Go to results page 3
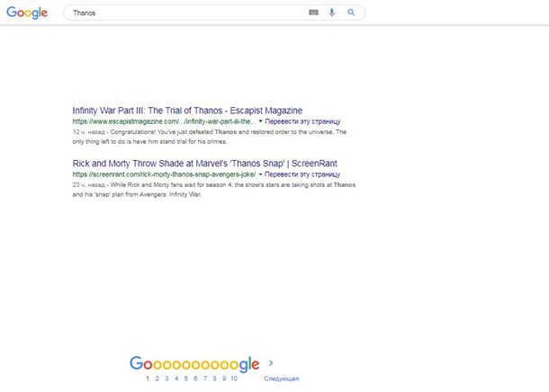The image size is (549, 392). 166,379
